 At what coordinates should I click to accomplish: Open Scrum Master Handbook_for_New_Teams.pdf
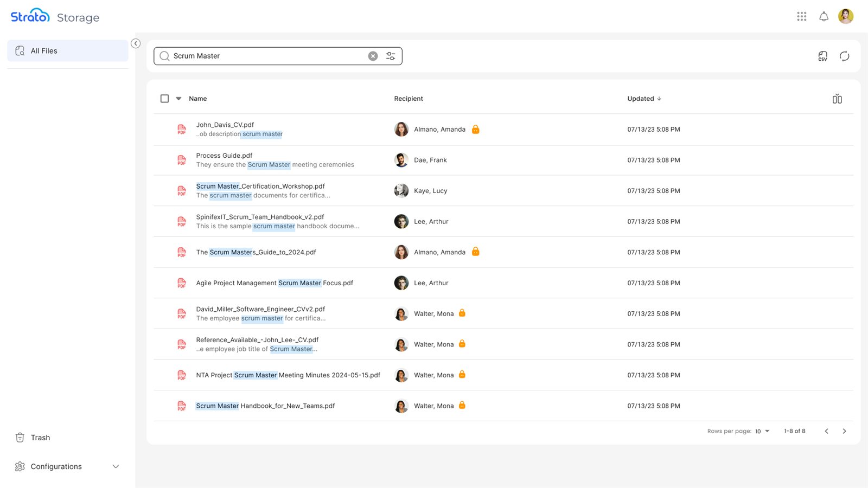265,406
